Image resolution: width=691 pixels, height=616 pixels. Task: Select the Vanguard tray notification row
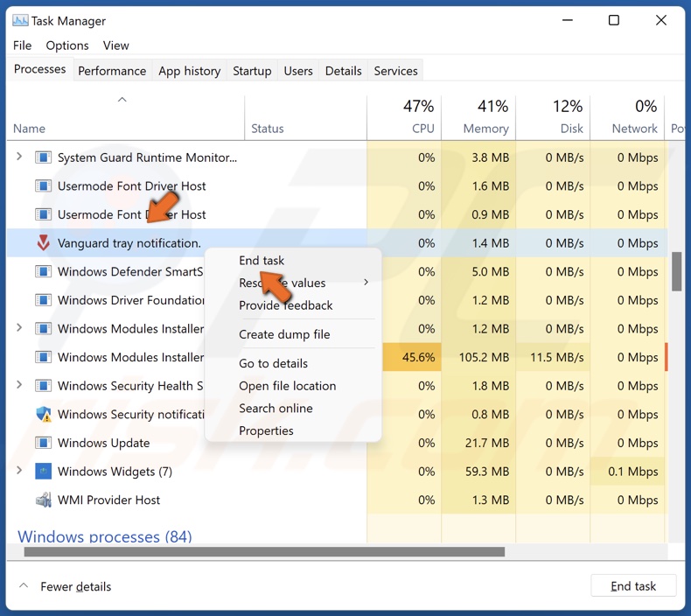[x=337, y=243]
